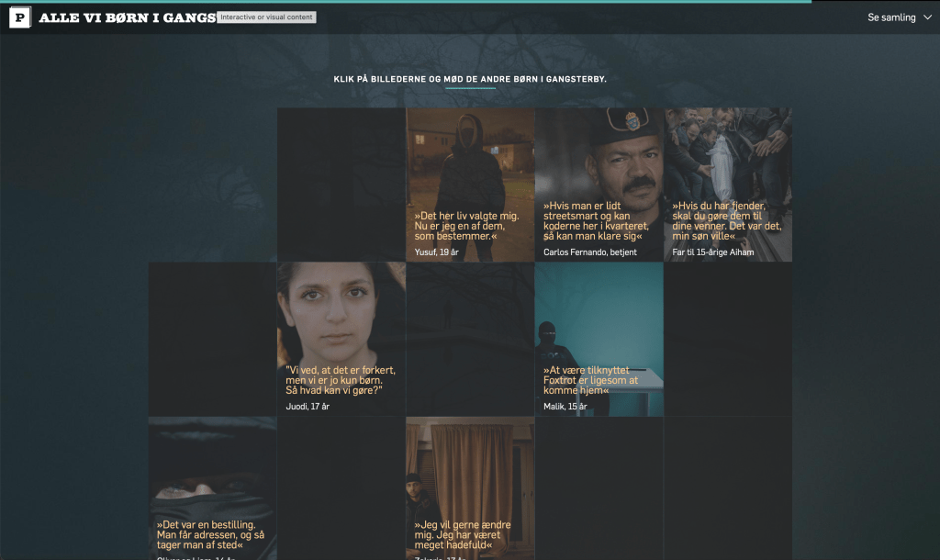Click the heading Klik på billederne og mød
940x560 pixels.
pos(470,79)
